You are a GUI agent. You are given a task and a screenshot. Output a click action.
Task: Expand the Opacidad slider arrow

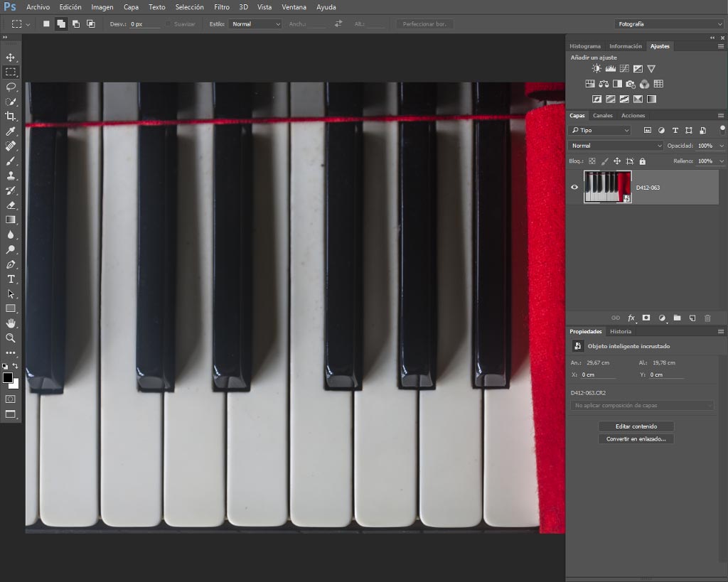[x=722, y=146]
